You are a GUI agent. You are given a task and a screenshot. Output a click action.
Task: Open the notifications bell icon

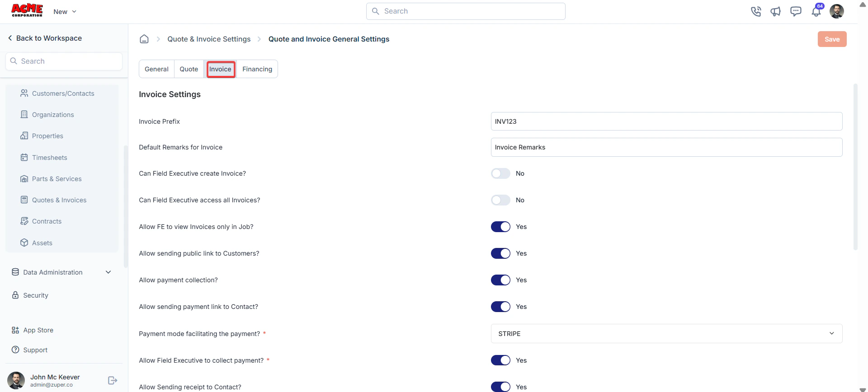pos(816,11)
